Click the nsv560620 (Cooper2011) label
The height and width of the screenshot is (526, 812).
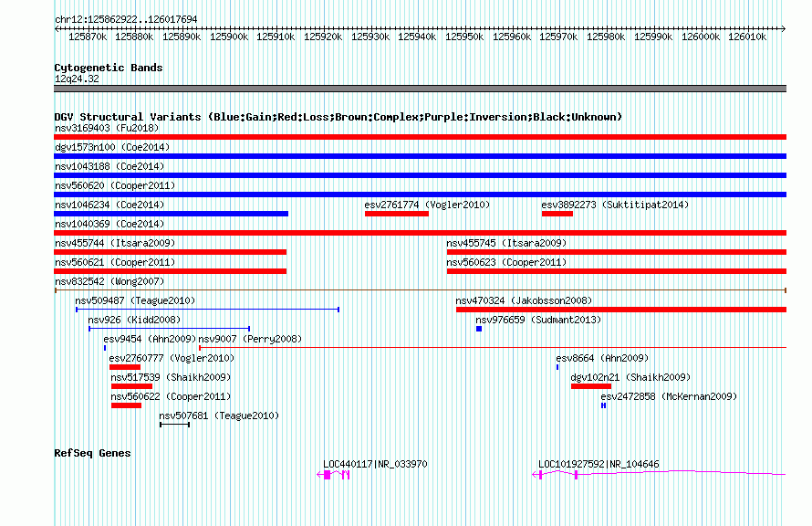tap(114, 185)
